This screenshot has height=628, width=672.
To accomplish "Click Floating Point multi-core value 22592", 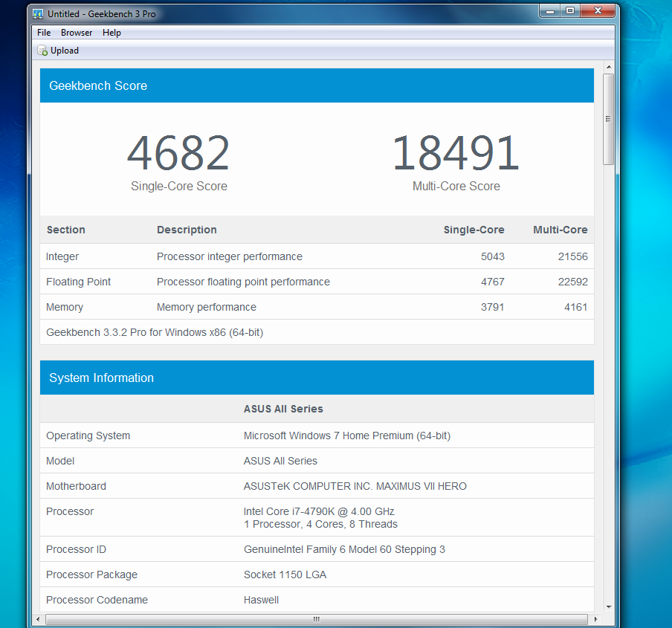I will point(572,282).
